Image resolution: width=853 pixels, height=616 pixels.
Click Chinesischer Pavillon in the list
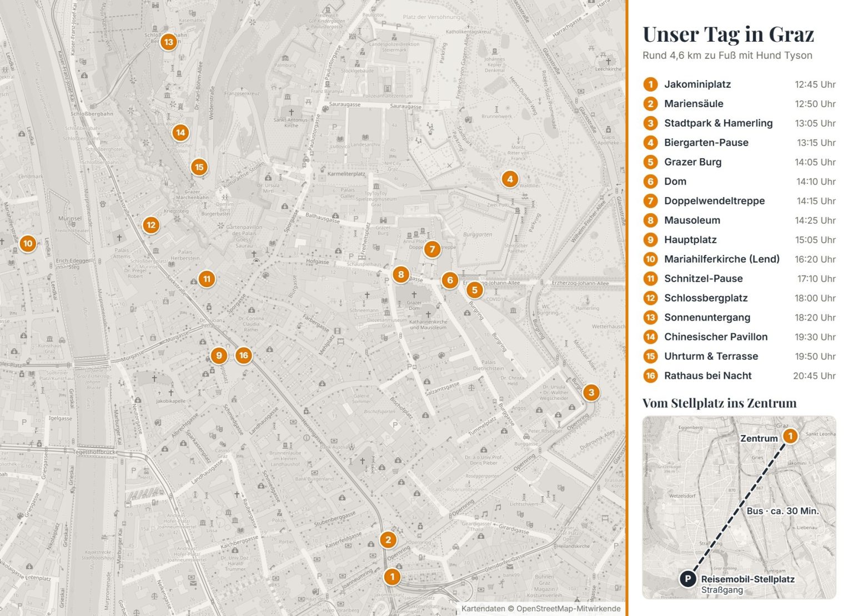739,337
